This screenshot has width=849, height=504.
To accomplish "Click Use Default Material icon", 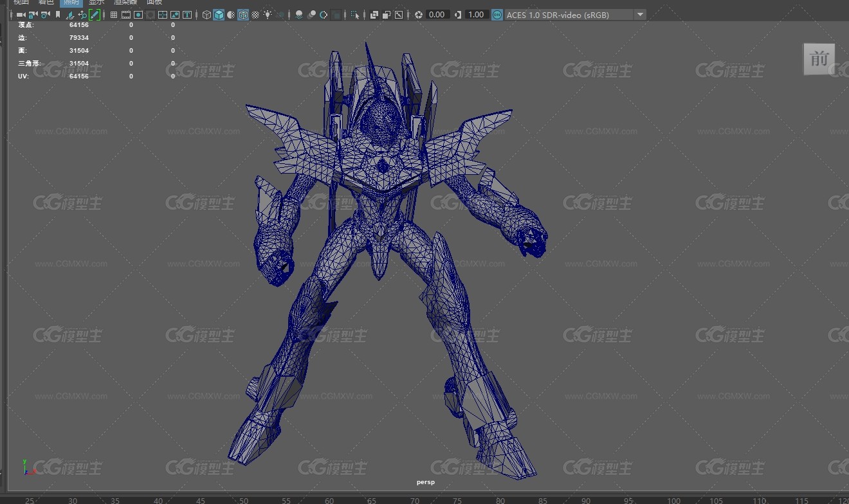I will 231,14.
